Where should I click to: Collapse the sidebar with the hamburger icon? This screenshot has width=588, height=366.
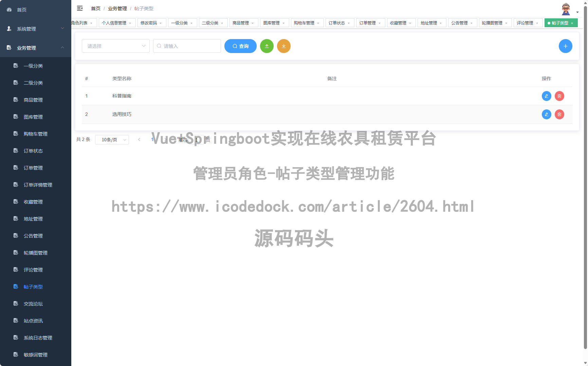pyautogui.click(x=80, y=8)
